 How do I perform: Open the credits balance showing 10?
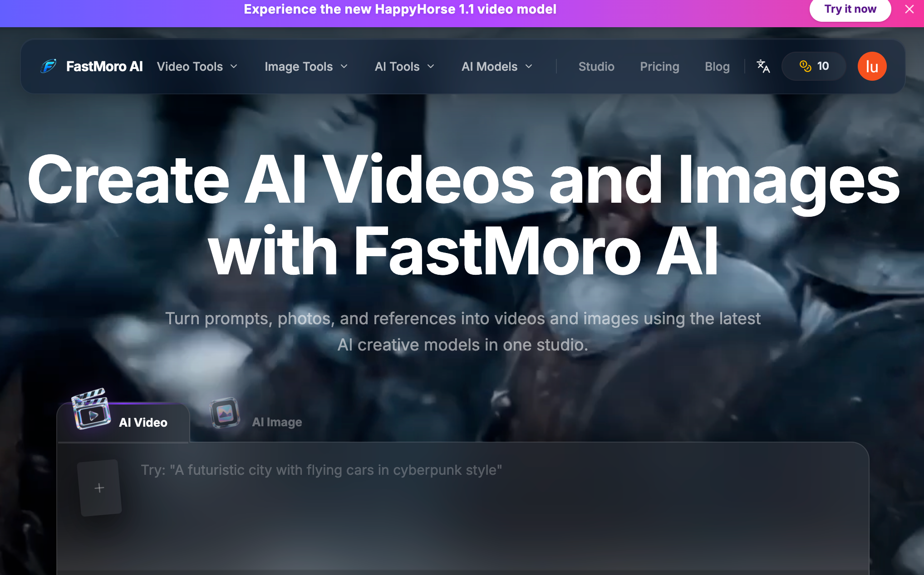click(x=814, y=66)
